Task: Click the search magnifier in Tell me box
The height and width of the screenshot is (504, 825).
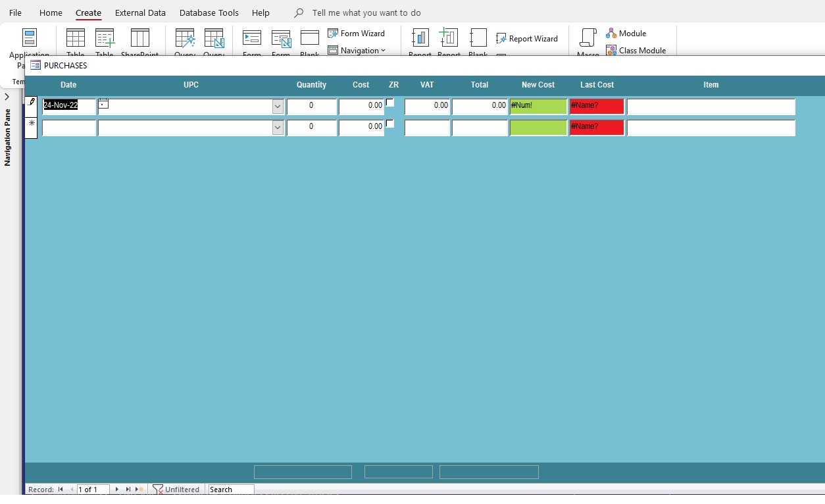Action: pos(299,13)
